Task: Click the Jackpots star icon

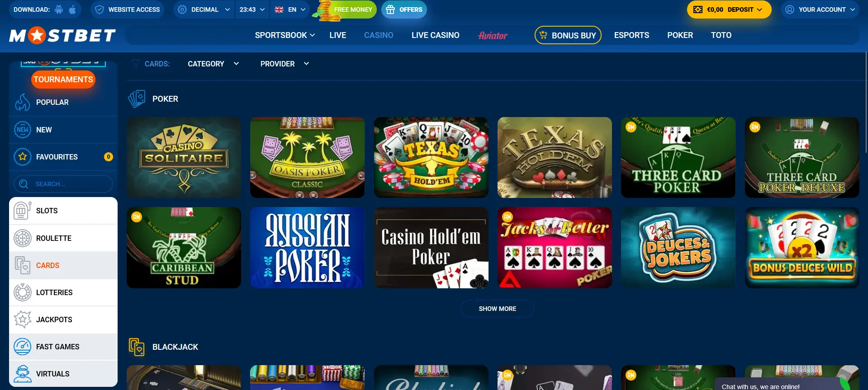Action: click(x=22, y=320)
